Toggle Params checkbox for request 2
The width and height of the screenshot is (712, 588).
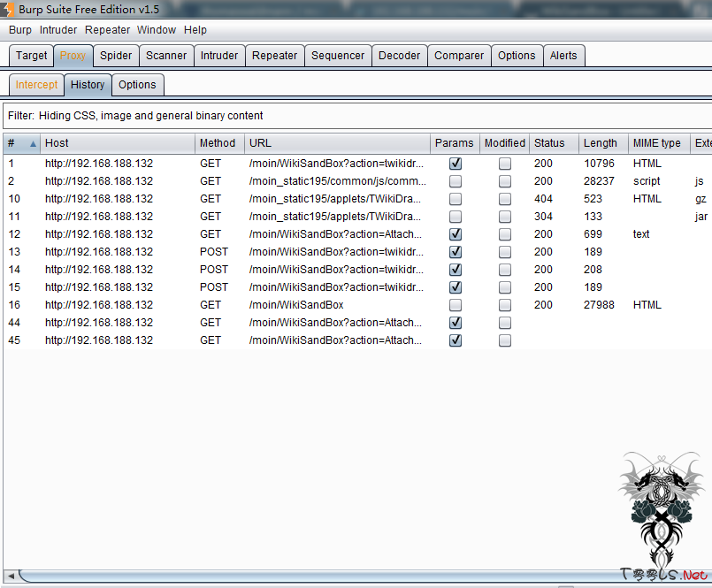pos(456,181)
